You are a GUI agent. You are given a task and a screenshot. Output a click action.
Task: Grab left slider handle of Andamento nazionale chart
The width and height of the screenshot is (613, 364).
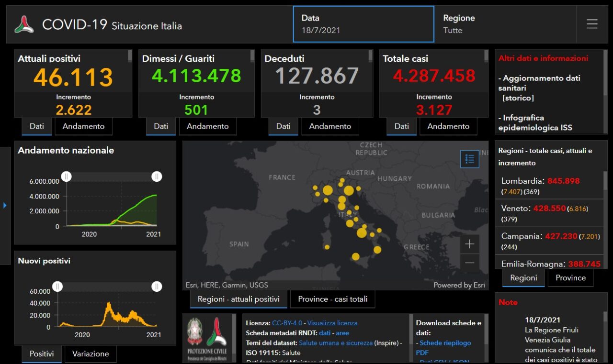click(67, 176)
